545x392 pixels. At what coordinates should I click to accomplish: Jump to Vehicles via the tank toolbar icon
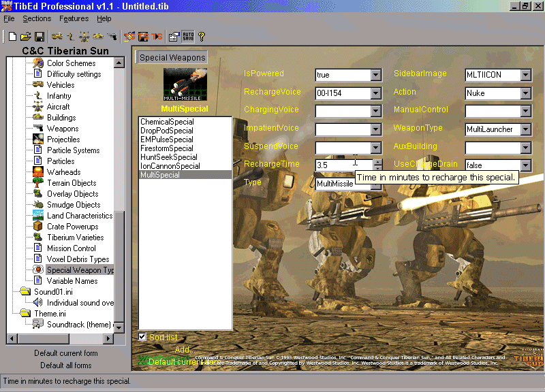pyautogui.click(x=57, y=37)
